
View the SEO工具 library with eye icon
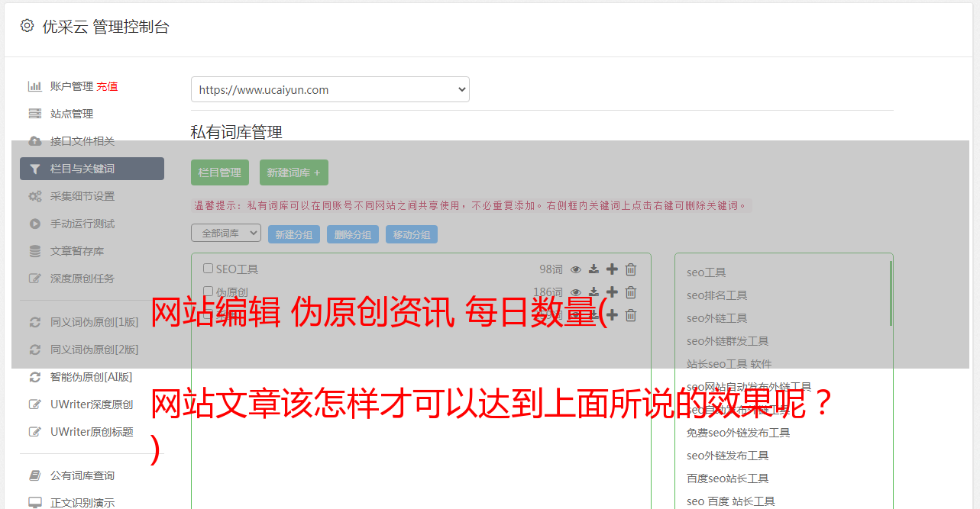pos(576,269)
